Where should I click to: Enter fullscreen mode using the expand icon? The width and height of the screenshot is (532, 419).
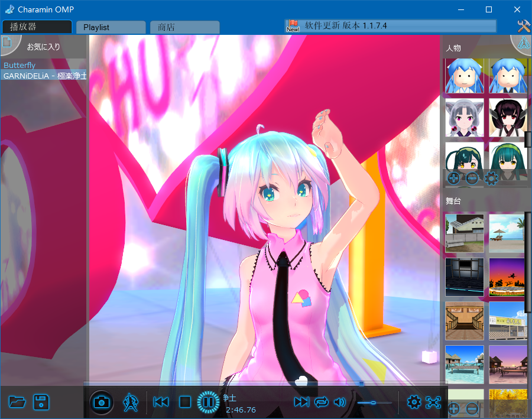point(434,402)
